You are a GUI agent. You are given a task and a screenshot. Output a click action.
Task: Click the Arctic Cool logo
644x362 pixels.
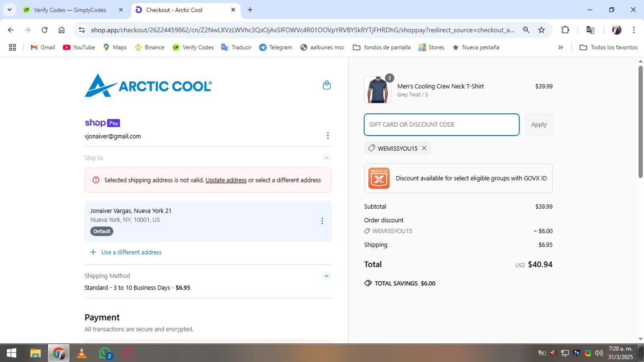148,85
